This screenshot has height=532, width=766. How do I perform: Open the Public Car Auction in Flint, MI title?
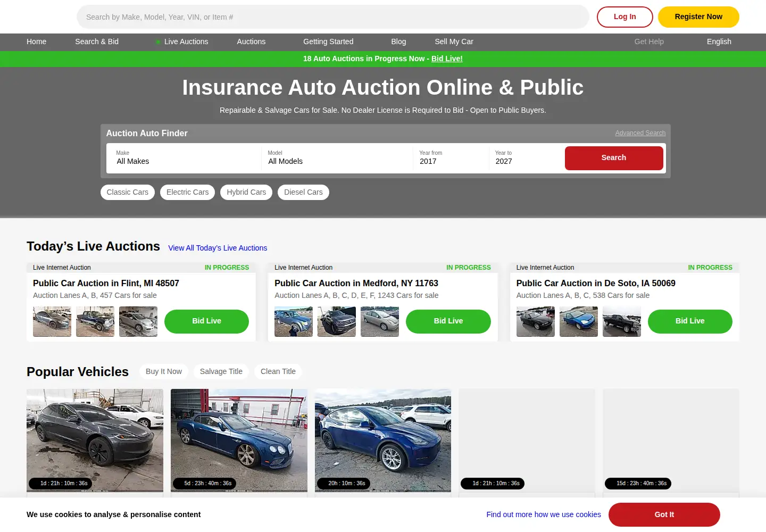(106, 284)
